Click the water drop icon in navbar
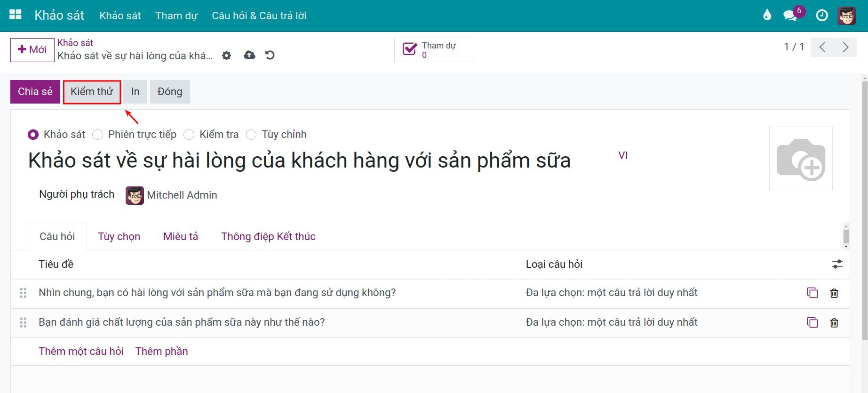The width and height of the screenshot is (868, 393). tap(767, 16)
